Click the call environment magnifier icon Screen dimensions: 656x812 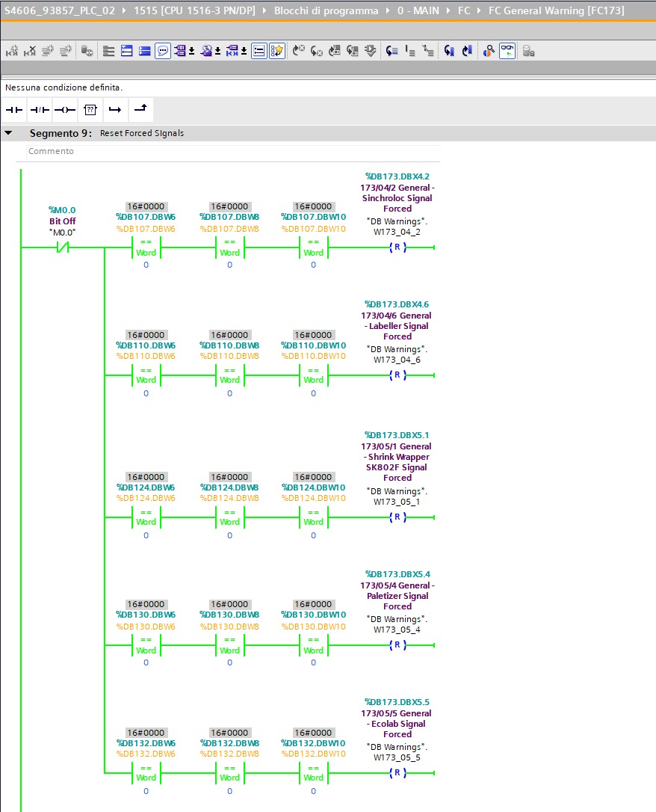[489, 51]
